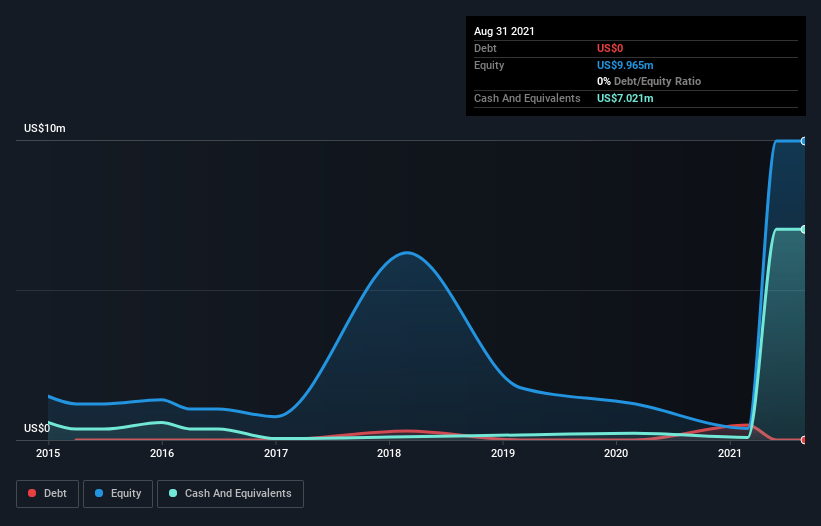Image resolution: width=821 pixels, height=526 pixels.
Task: Click the US$10m y-axis label
Action: 45,128
